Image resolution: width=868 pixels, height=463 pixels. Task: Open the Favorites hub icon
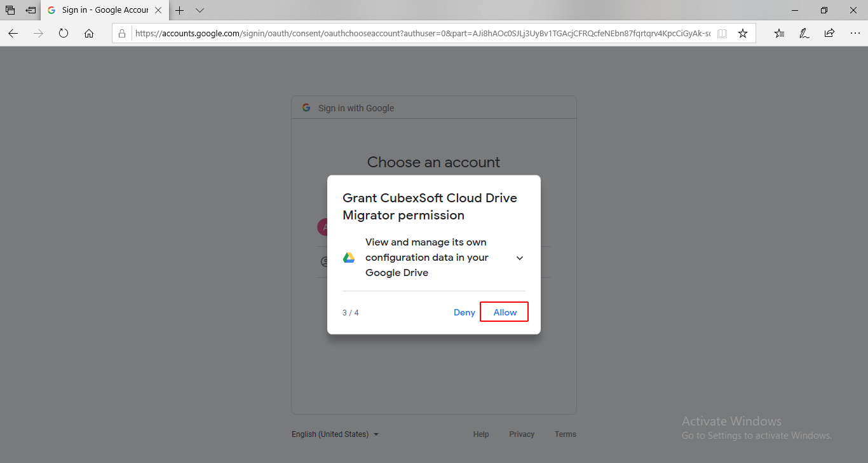click(x=779, y=34)
